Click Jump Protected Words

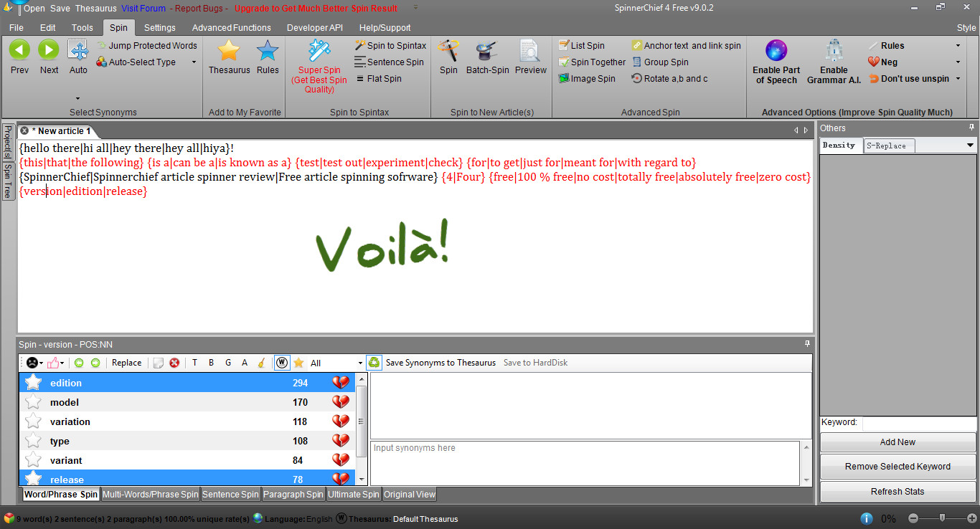(x=146, y=45)
